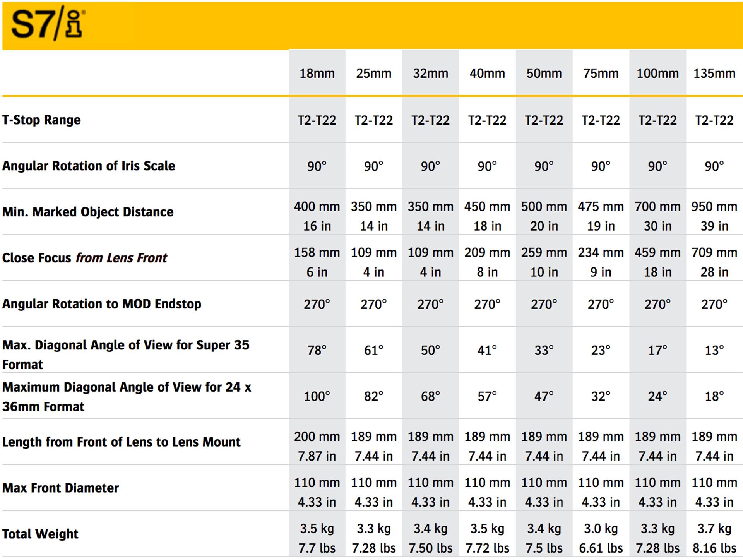
Task: Select the 135mm column header
Action: pos(714,74)
